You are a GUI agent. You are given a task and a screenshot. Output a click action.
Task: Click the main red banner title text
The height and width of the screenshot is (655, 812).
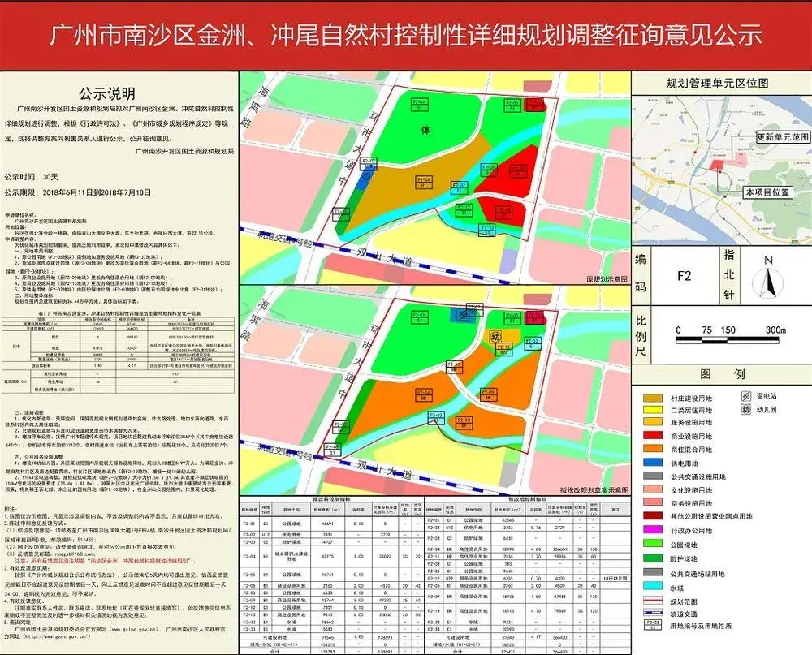click(405, 35)
